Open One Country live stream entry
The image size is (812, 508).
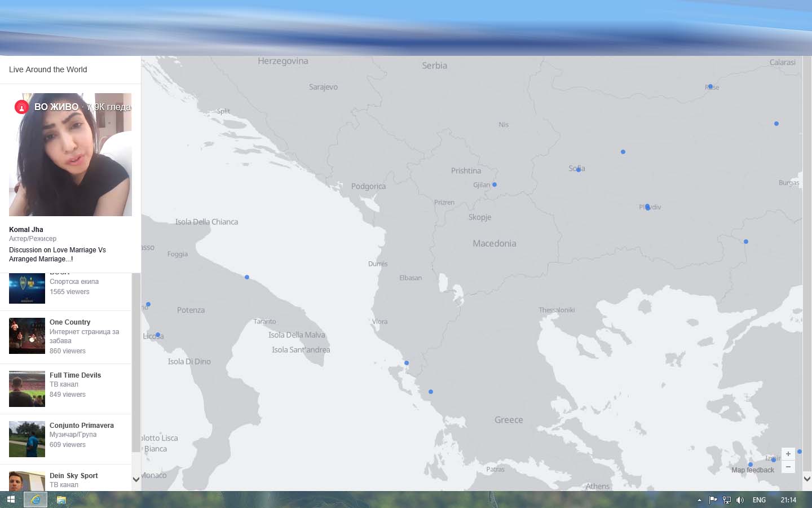tap(66, 336)
